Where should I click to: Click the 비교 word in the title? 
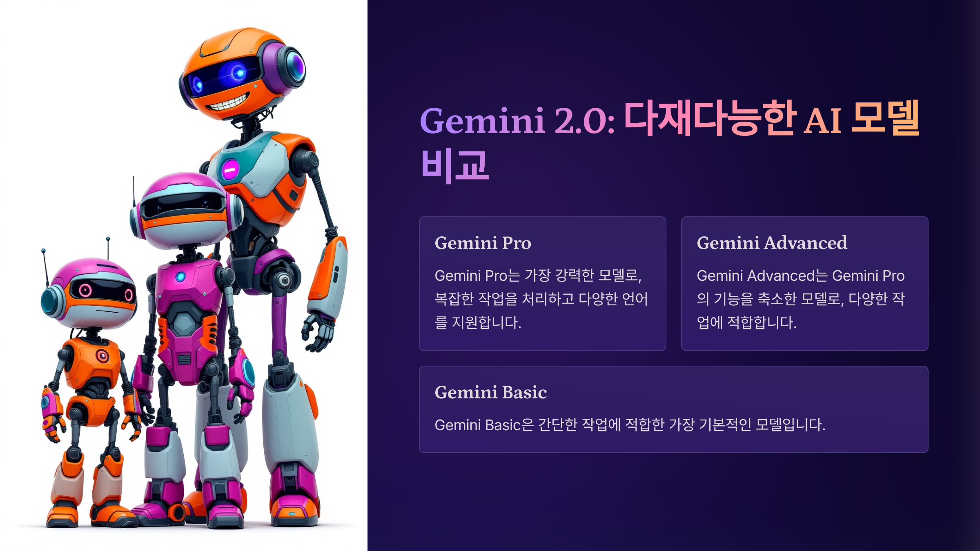[x=455, y=165]
